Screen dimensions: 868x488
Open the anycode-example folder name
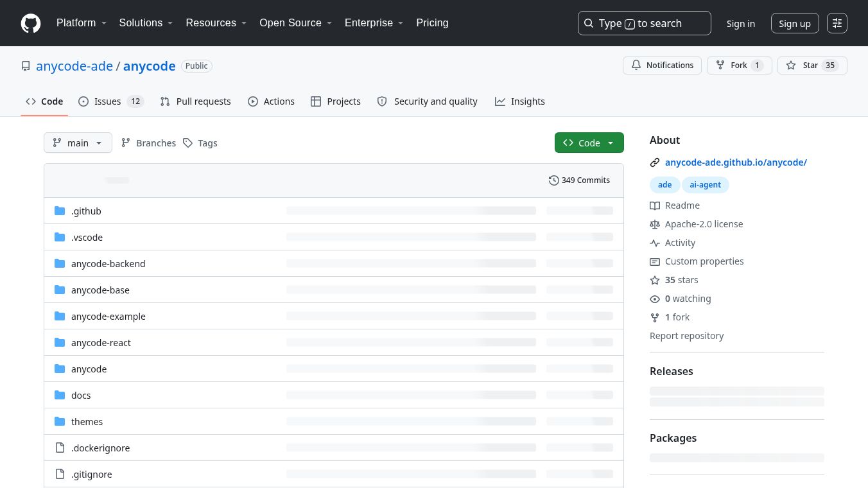coord(108,317)
